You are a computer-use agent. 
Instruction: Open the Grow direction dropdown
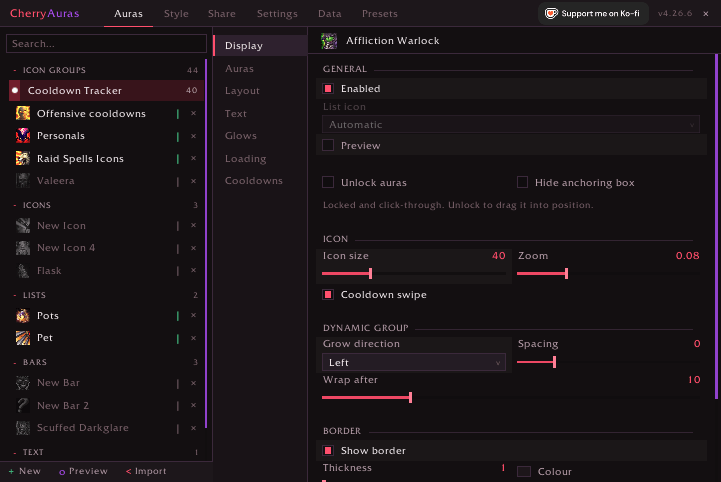point(414,362)
